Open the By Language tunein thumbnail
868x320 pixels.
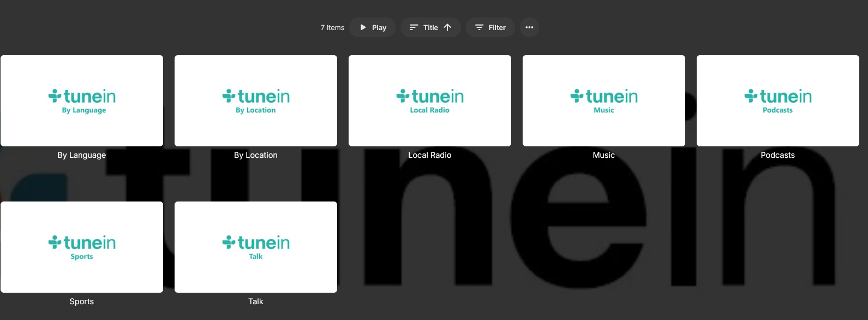pos(82,100)
